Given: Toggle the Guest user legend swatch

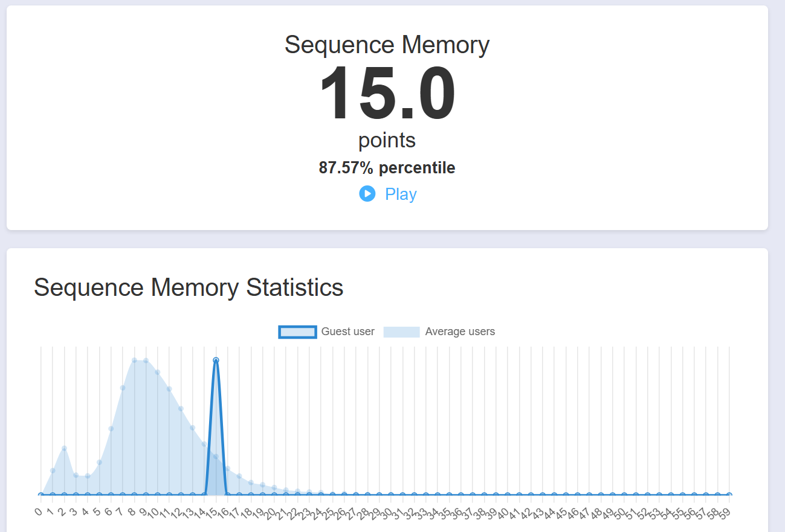Looking at the screenshot, I should [x=297, y=332].
